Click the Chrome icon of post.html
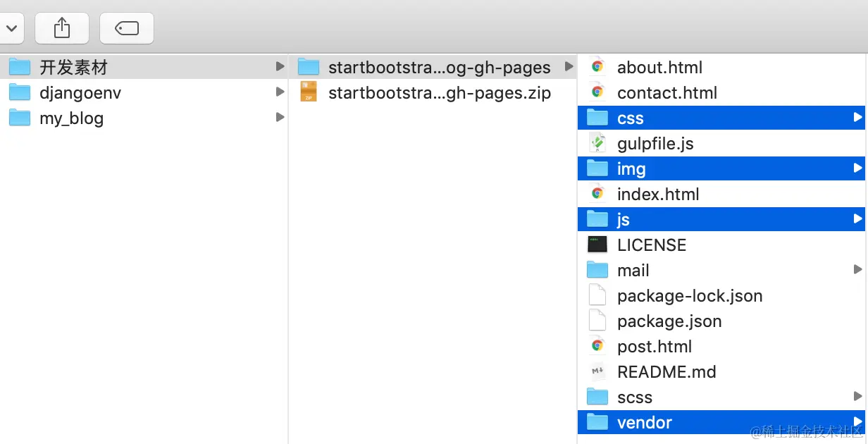 point(597,346)
